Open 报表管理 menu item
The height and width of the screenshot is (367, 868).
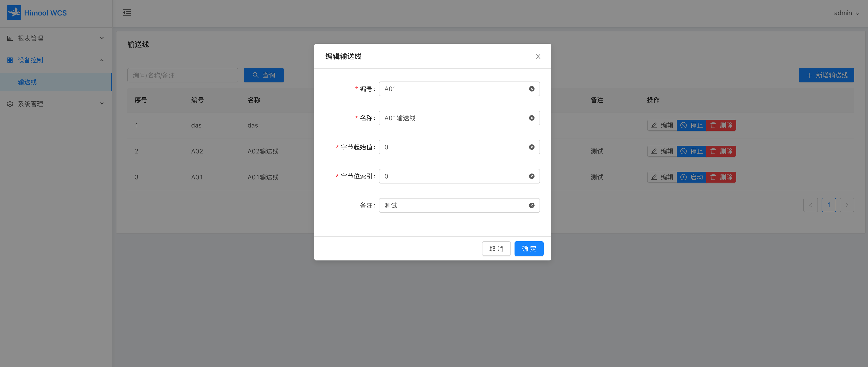coord(56,38)
